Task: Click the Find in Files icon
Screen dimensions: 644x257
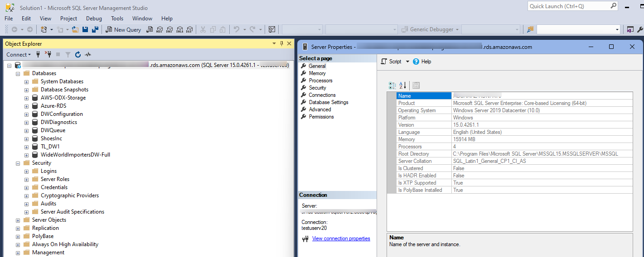Action: point(530,29)
